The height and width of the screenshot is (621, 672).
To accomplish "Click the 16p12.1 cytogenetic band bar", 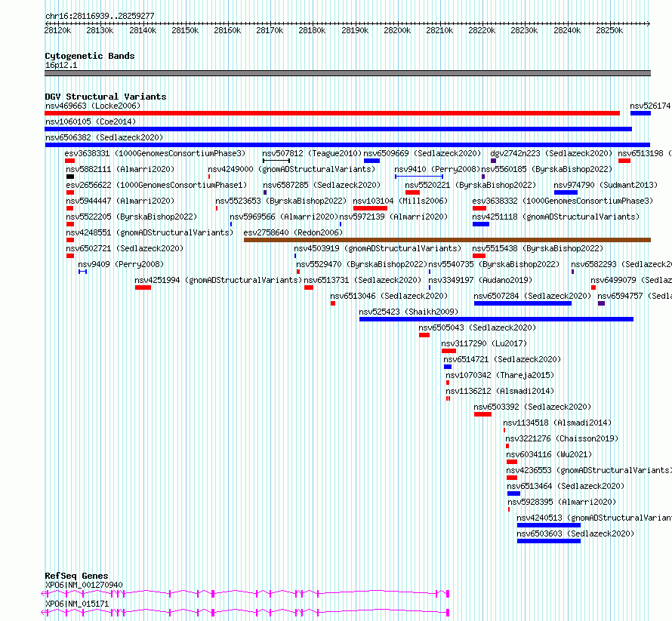I will tap(347, 73).
